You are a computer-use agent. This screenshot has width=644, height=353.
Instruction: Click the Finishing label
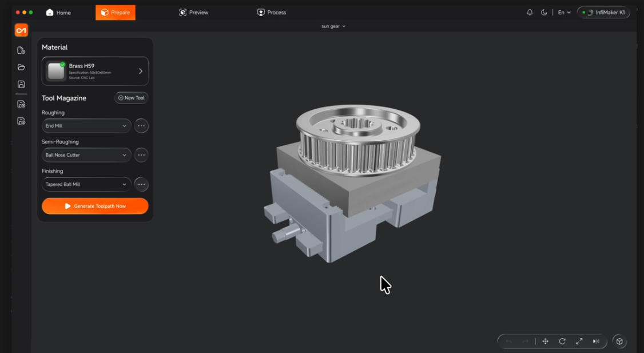click(52, 171)
